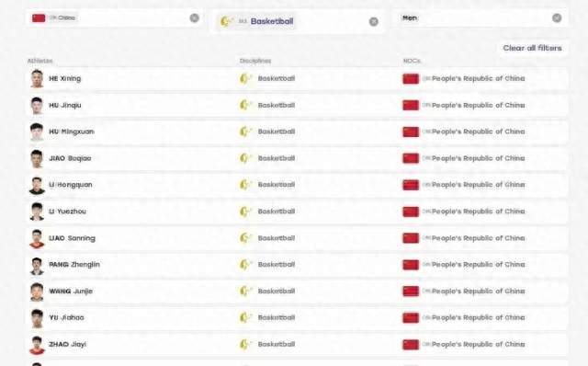588x366 pixels.
Task: Open PANG Zhenglin athlete profile
Action: tap(74, 265)
